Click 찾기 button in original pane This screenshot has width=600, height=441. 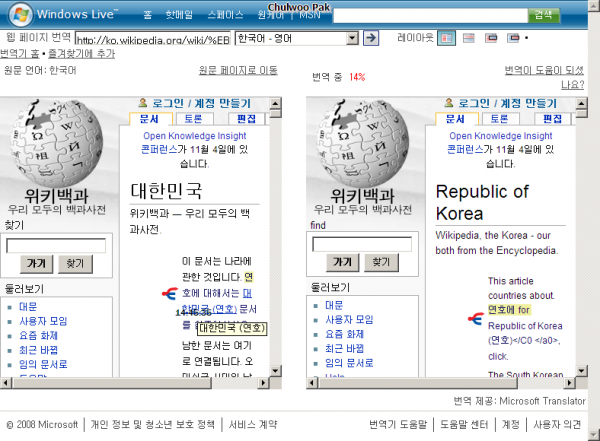[x=75, y=263]
